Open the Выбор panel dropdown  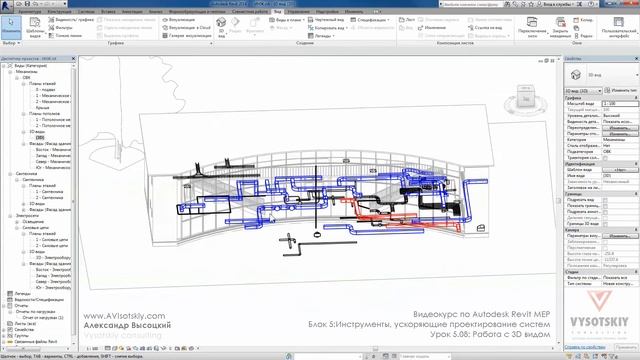11,42
